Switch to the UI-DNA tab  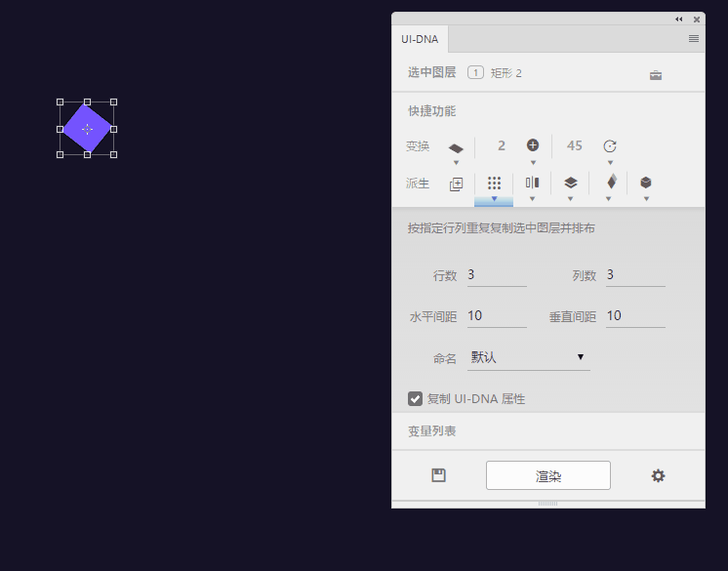[x=420, y=39]
